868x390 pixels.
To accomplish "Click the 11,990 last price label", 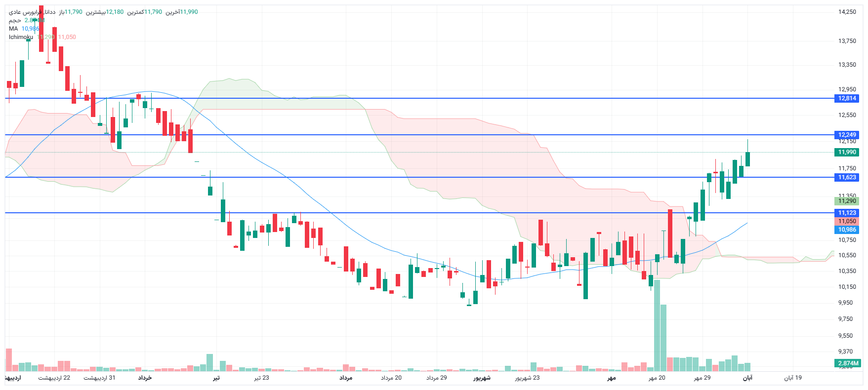I will (847, 152).
